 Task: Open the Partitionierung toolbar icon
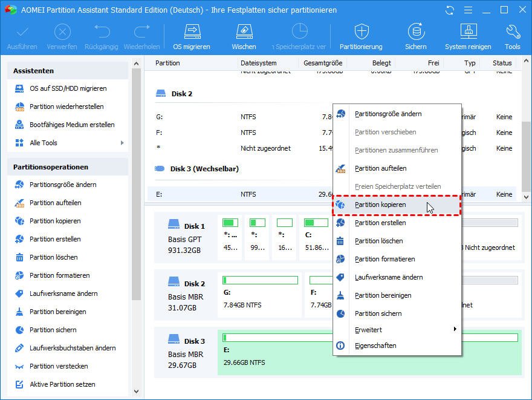click(x=361, y=37)
